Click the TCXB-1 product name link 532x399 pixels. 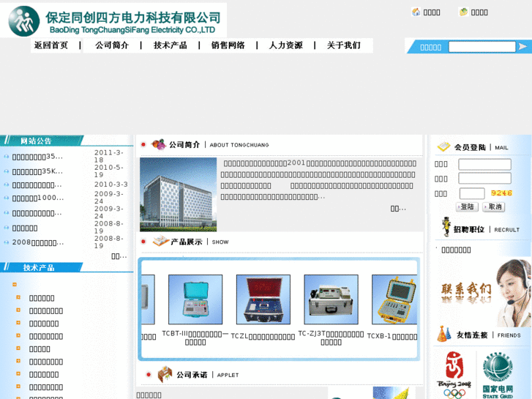[x=392, y=337]
